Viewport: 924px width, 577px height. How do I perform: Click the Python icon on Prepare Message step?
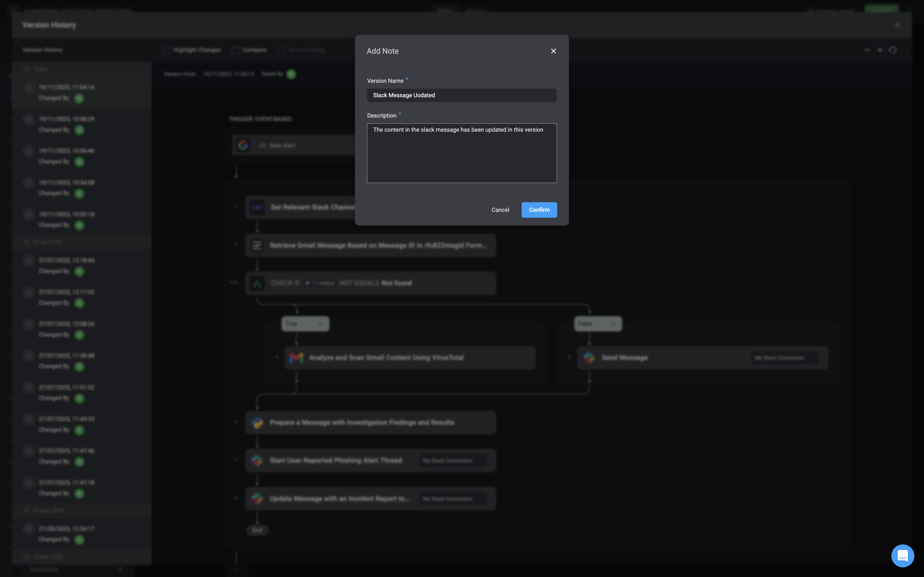pyautogui.click(x=257, y=422)
